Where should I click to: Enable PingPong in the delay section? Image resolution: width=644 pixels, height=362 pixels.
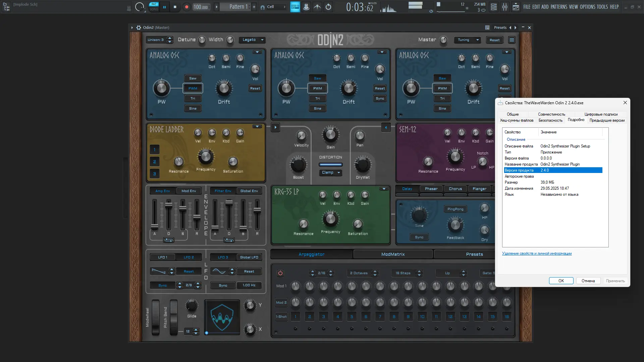pos(455,209)
